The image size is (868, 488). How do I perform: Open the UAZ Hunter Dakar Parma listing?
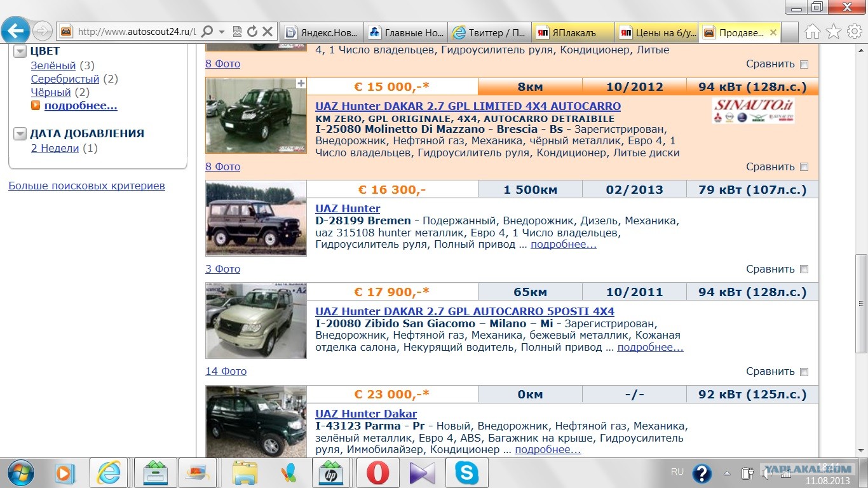tap(366, 414)
